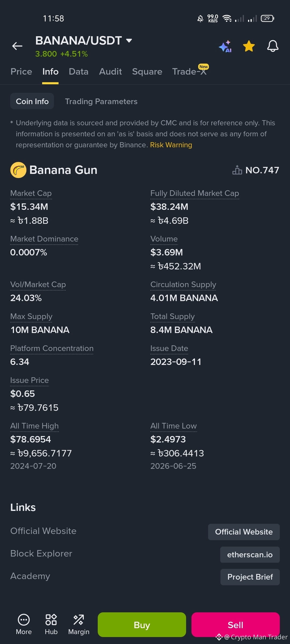Tap the Banana Gun coin logo
Image resolution: width=290 pixels, height=644 pixels.
[18, 170]
